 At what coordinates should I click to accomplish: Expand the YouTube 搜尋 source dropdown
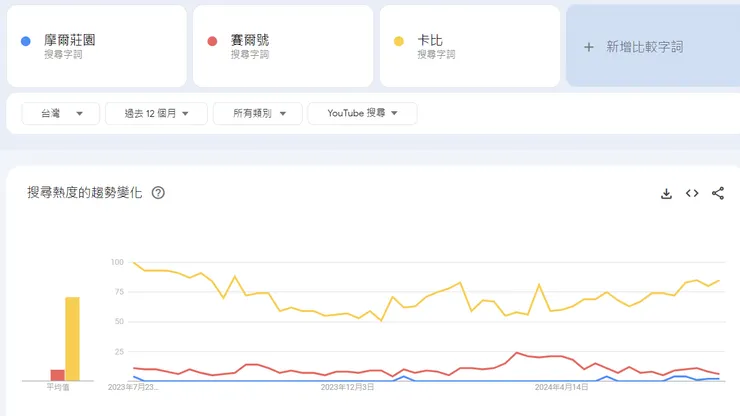pyautogui.click(x=362, y=114)
